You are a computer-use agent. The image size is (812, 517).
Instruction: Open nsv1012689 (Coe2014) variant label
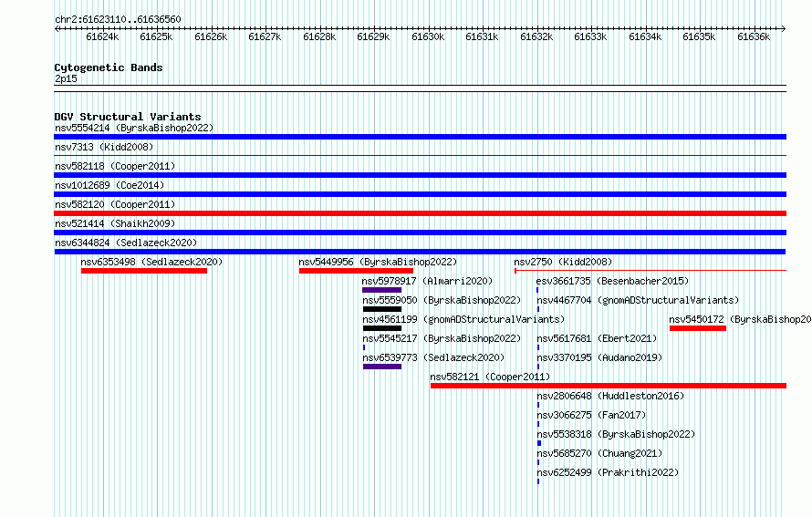[109, 185]
